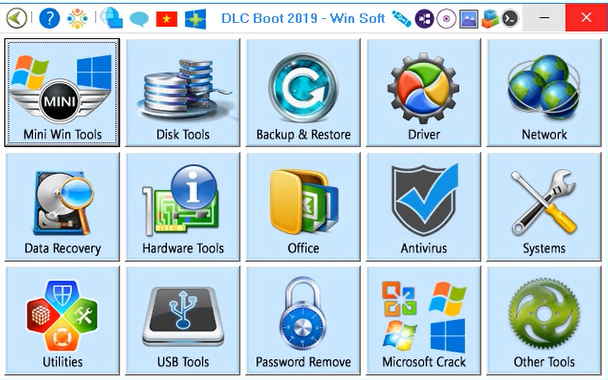Open the Mini Win Tools category

[x=62, y=92]
